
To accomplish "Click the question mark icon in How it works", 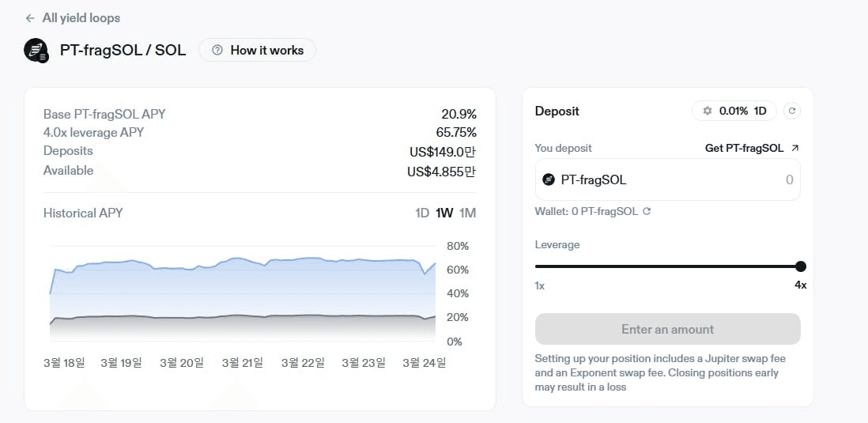I will pos(217,51).
